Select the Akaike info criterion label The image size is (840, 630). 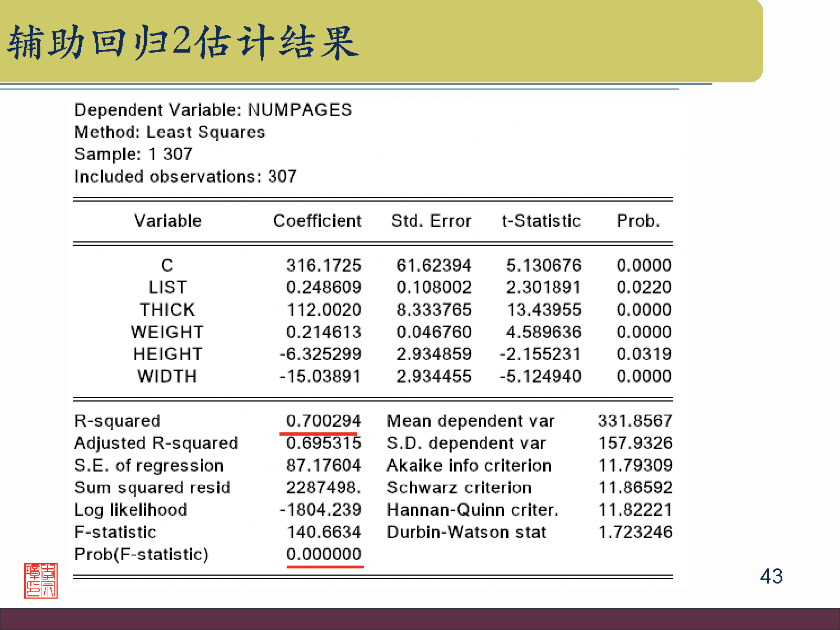pos(469,465)
